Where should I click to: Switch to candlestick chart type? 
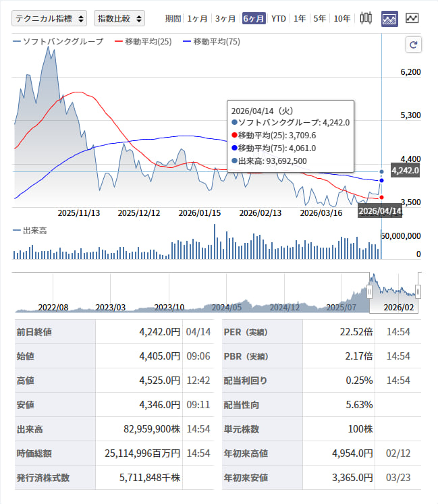[x=366, y=18]
